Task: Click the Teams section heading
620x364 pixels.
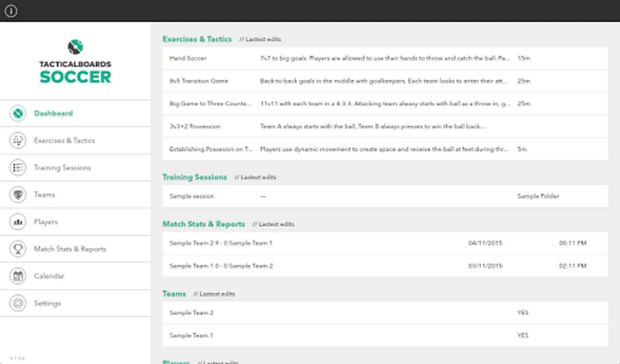Action: pos(174,294)
